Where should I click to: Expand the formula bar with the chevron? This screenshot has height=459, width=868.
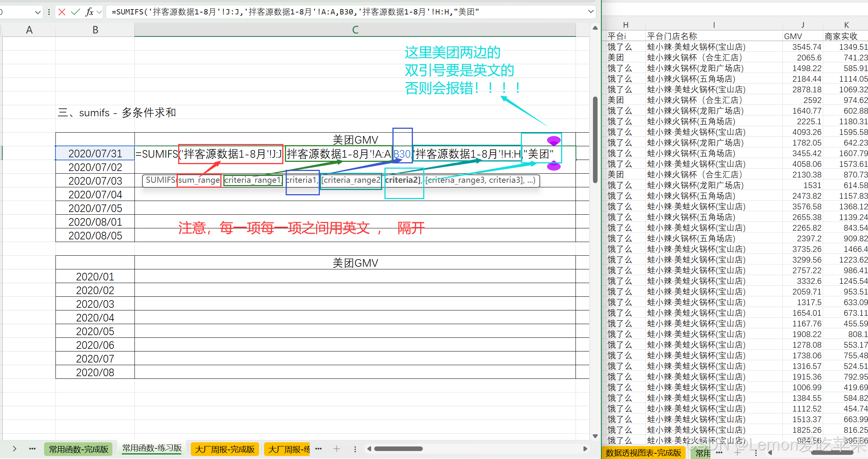pyautogui.click(x=591, y=11)
